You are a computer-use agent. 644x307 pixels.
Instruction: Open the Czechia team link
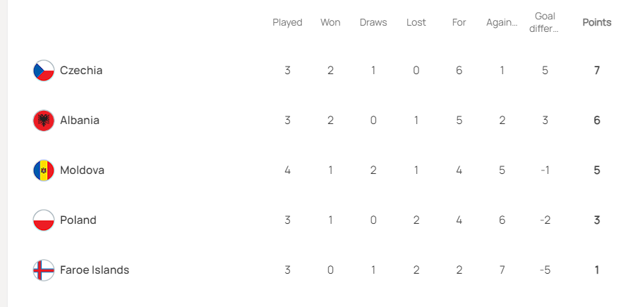click(x=81, y=71)
